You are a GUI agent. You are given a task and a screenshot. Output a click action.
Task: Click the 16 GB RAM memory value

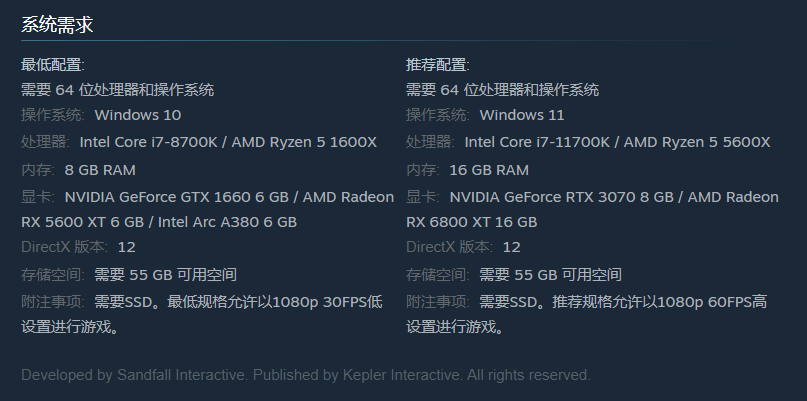click(x=489, y=170)
